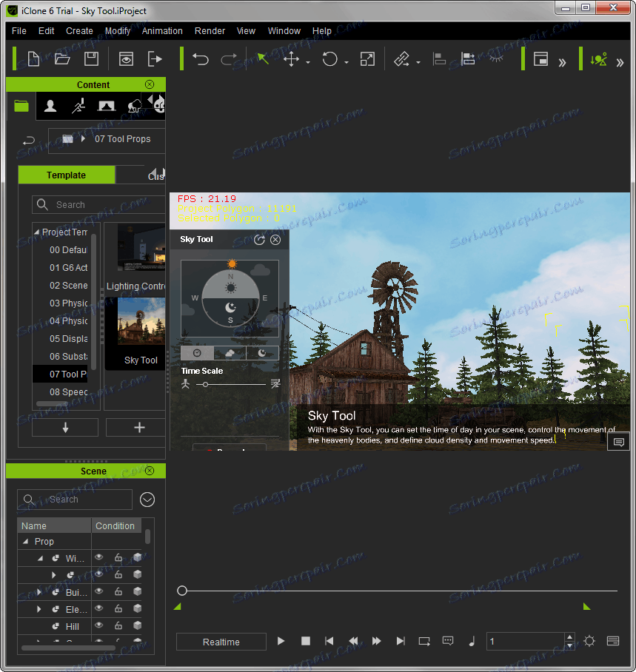Click the Realtime button
Image resolution: width=636 pixels, height=672 pixels.
coord(221,642)
